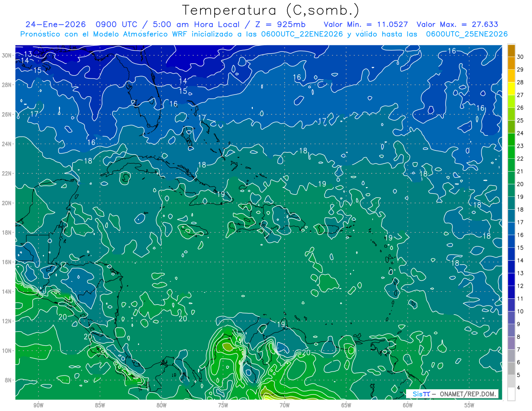Click the '20N' latitude axis label

pyautogui.click(x=7, y=203)
